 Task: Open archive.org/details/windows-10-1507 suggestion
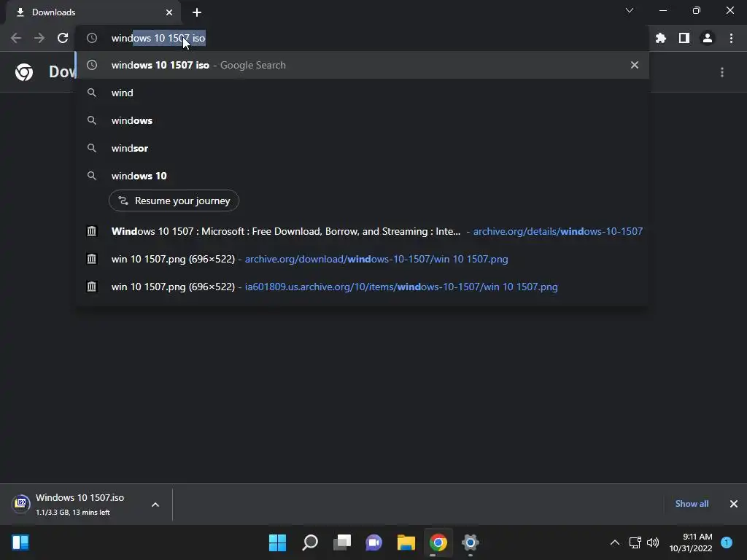click(x=362, y=231)
